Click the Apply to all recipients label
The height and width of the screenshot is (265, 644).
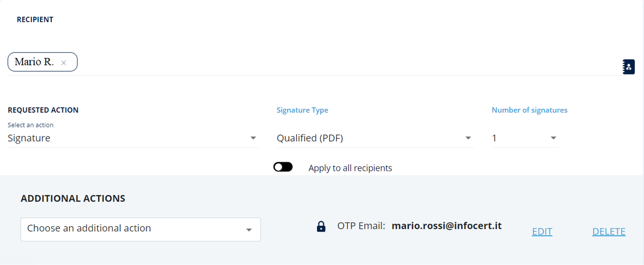coord(350,168)
